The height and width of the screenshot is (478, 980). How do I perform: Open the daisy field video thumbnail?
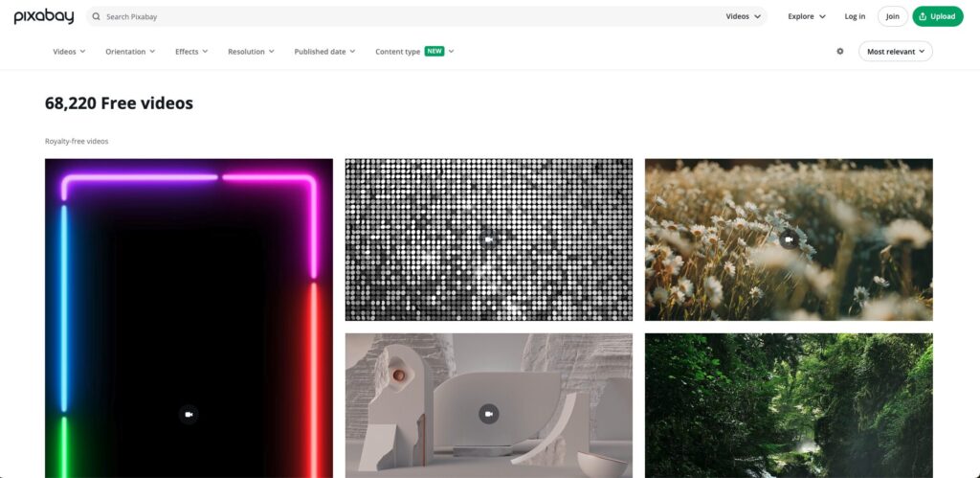(789, 239)
